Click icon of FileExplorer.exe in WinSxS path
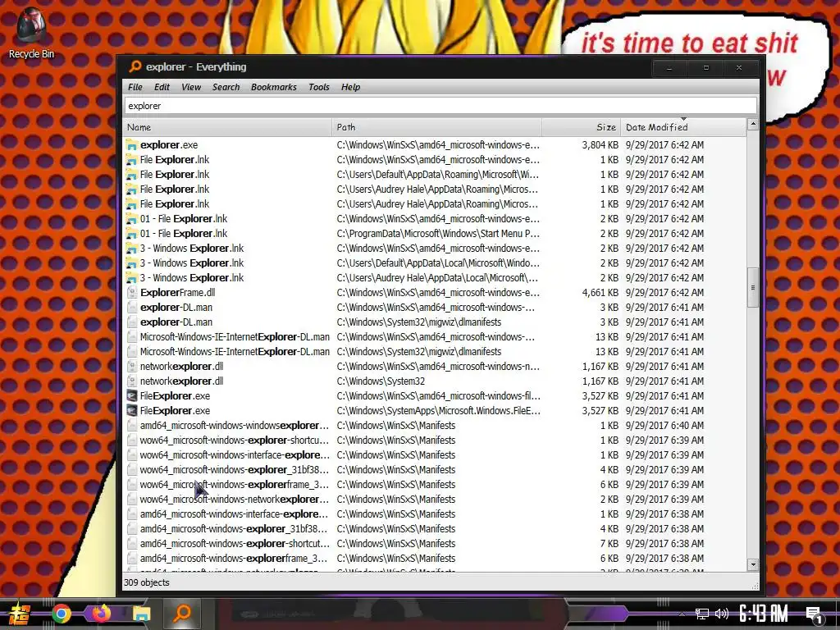This screenshot has width=840, height=630. coord(132,396)
